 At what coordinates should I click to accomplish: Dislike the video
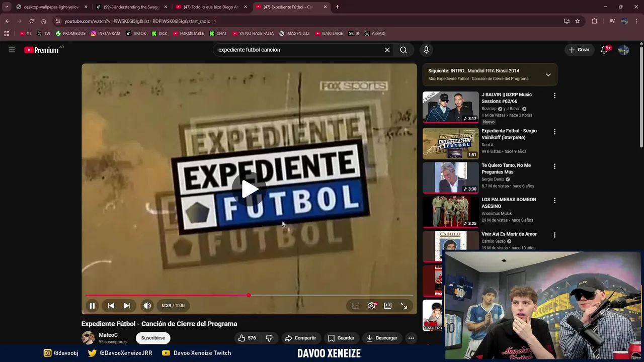coord(269,338)
